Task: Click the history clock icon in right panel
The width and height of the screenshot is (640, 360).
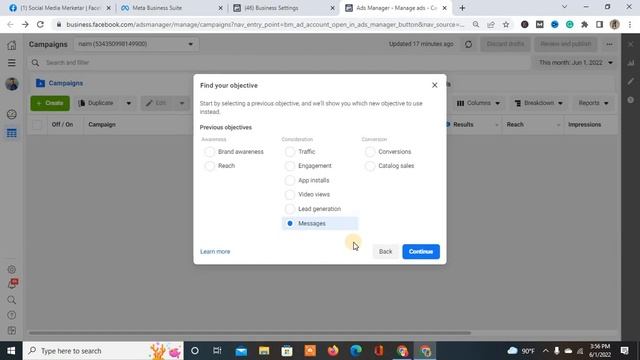Action: tap(631, 100)
